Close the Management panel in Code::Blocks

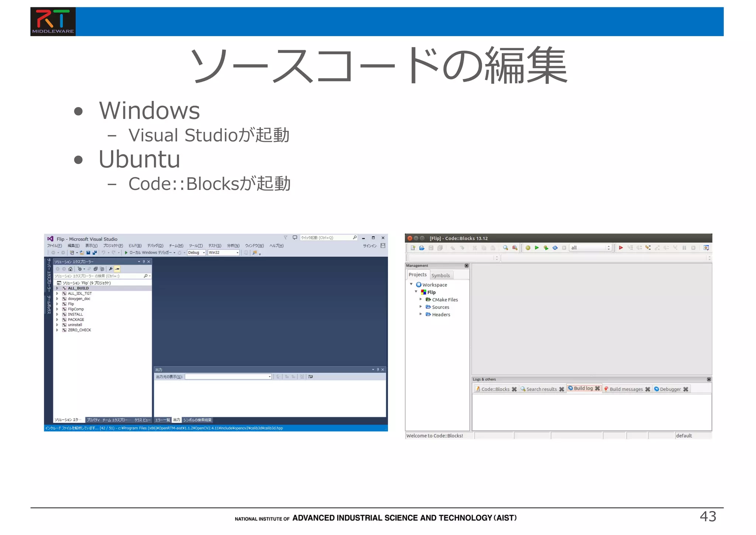467,266
